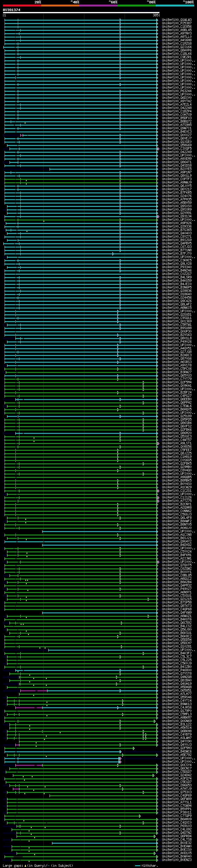Select the UniRef100_Q39836 hit label

177,291
